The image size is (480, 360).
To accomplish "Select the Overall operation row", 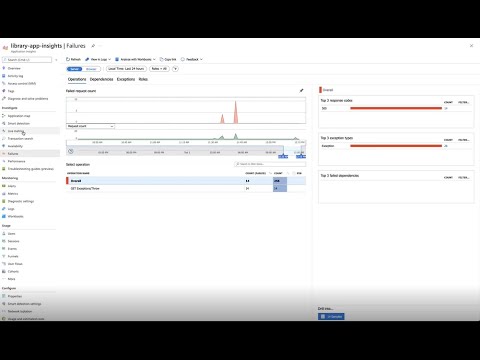I will click(x=186, y=181).
